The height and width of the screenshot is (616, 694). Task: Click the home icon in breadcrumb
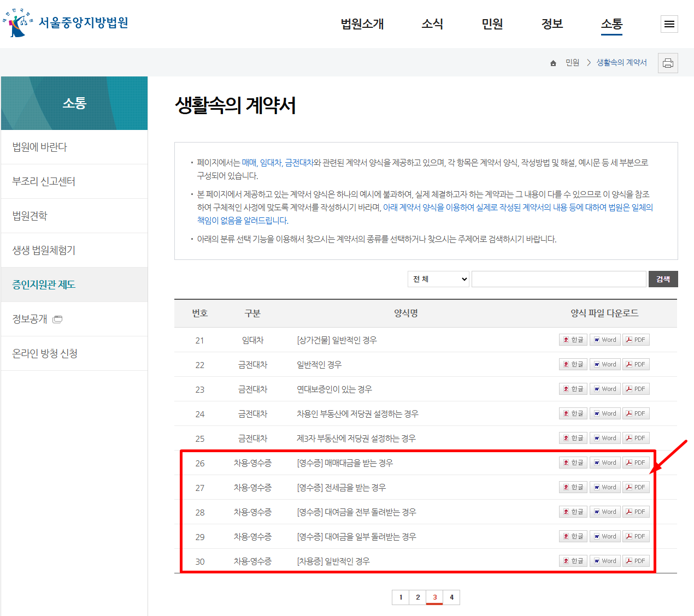pos(552,62)
